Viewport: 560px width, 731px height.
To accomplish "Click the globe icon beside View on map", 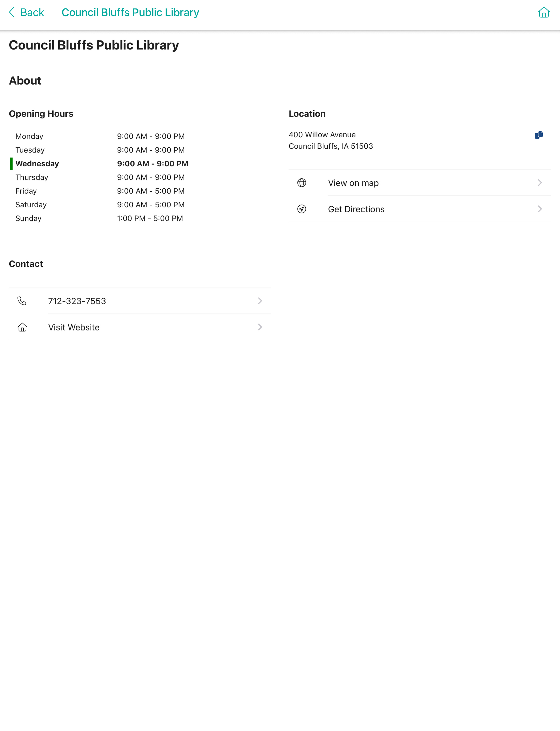I will [x=302, y=183].
